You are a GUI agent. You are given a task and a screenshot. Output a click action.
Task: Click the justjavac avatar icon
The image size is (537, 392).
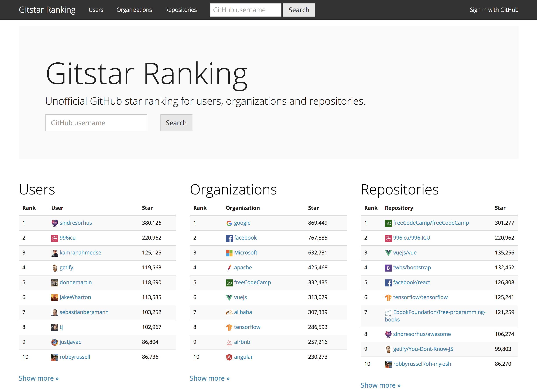coord(55,342)
